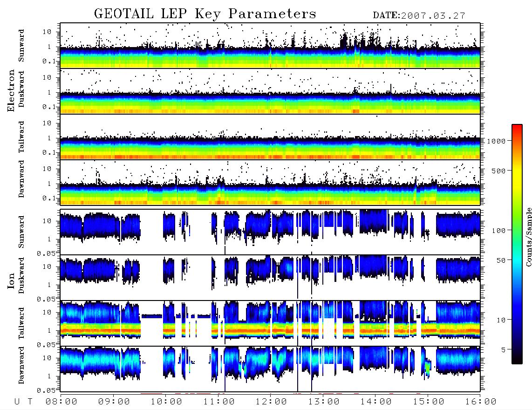Click the rainbow Counts/Sample color bar
The width and height of the screenshot is (532, 410).
point(517,244)
